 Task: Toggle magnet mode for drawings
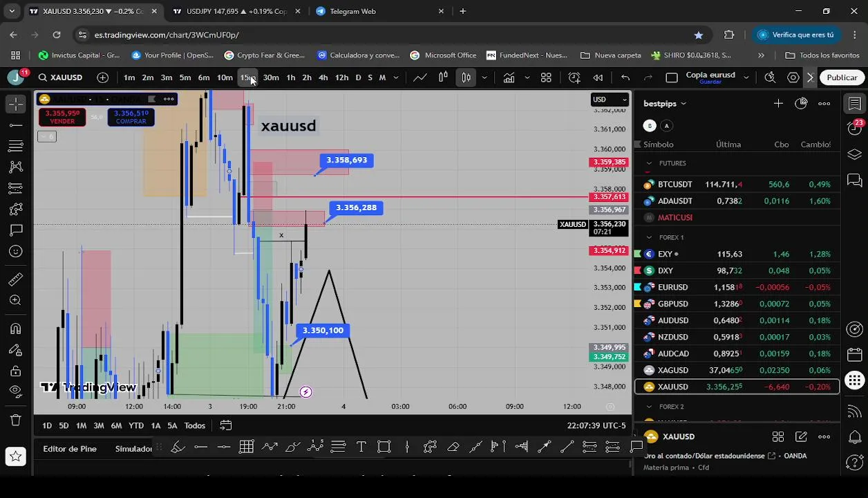pyautogui.click(x=16, y=329)
